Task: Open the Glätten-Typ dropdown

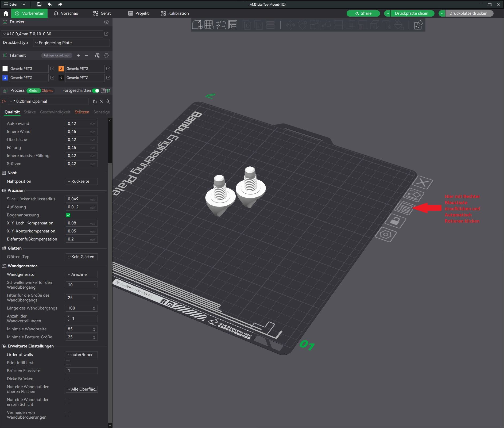Action: pos(82,257)
